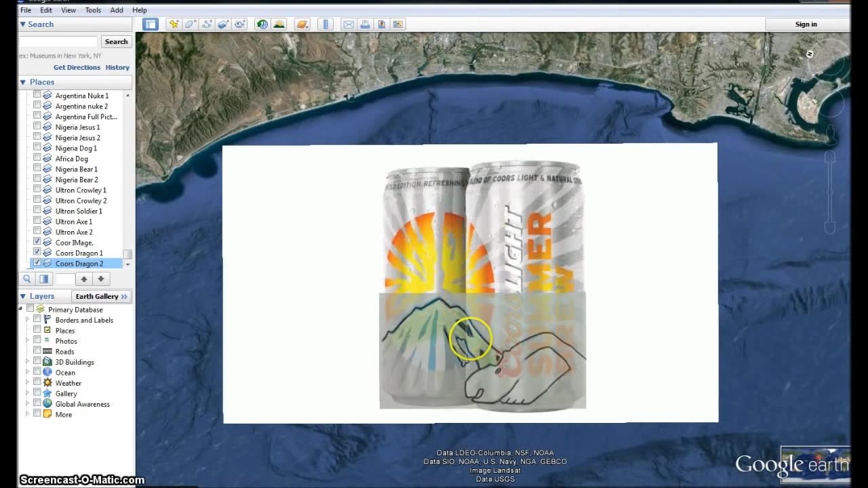The width and height of the screenshot is (868, 488).
Task: Uncheck the Coors Dragon 1 checkbox
Action: tap(37, 253)
